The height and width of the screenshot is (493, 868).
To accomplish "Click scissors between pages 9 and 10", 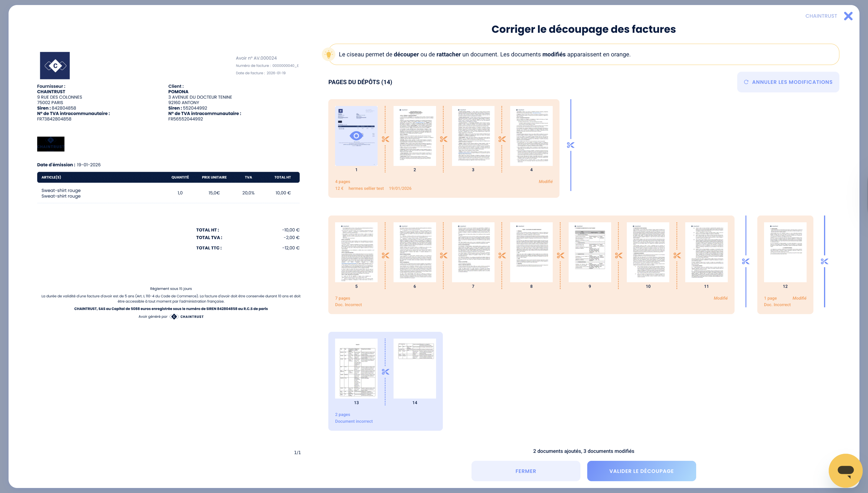I will (619, 256).
